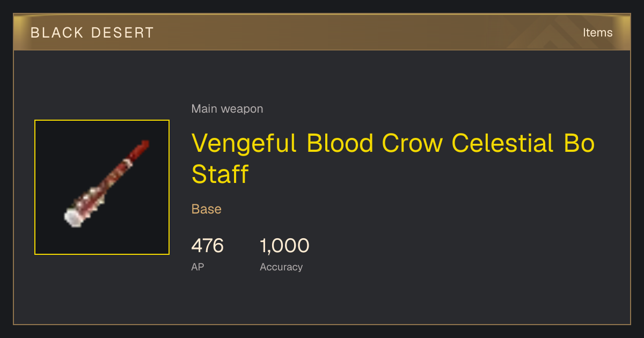The image size is (644, 338).
Task: Click the white end of the staff icon
Action: (x=72, y=217)
